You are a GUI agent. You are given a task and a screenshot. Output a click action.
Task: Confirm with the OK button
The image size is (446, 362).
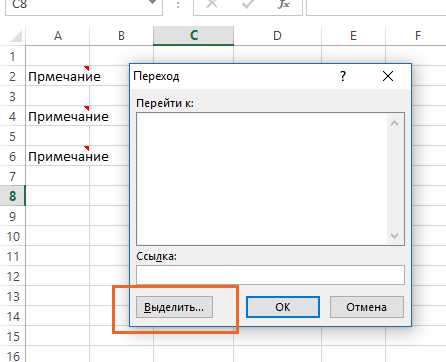[x=283, y=307]
